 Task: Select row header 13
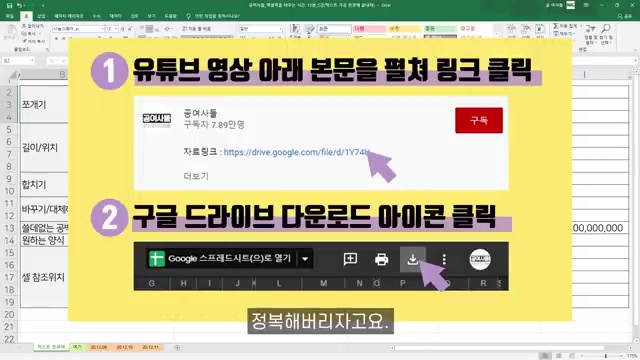coord(9,228)
